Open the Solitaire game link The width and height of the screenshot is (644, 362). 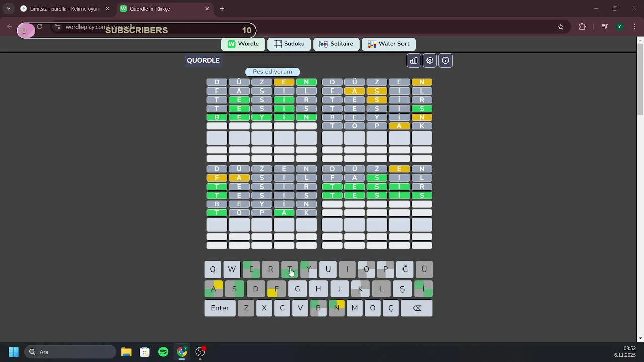pyautogui.click(x=337, y=44)
